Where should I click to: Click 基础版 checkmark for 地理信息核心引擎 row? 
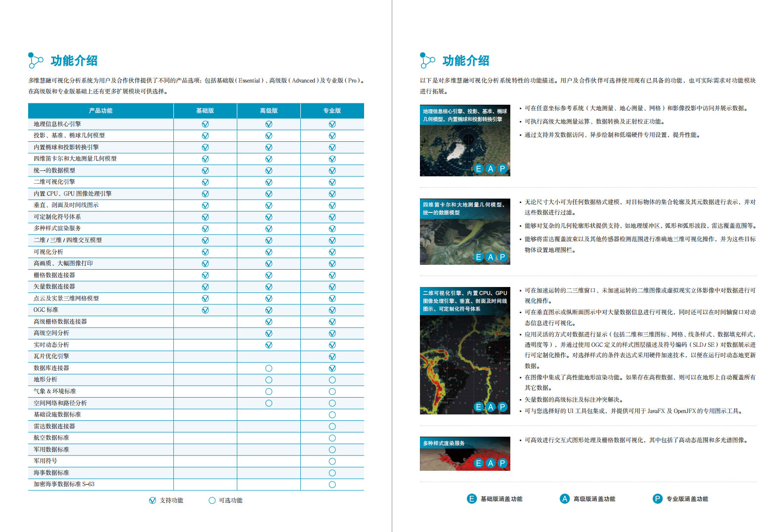pyautogui.click(x=205, y=124)
